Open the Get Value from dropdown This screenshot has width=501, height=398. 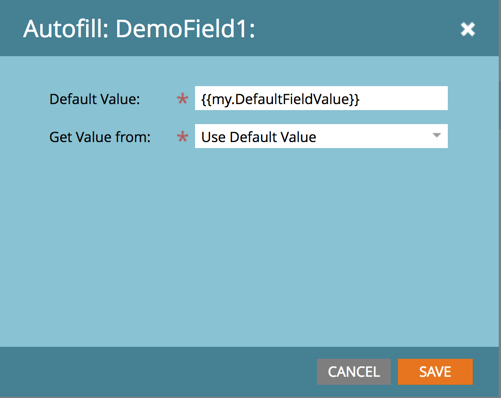click(321, 136)
